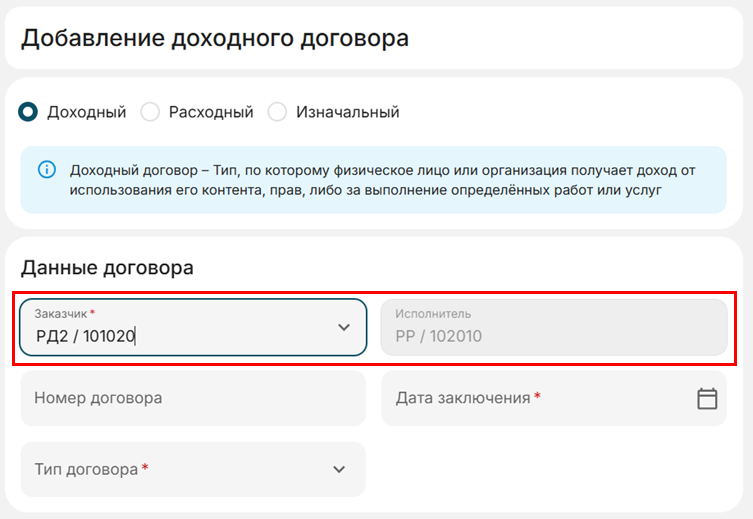The width and height of the screenshot is (753, 519).
Task: Focus the Номер договора input field
Action: [x=192, y=398]
